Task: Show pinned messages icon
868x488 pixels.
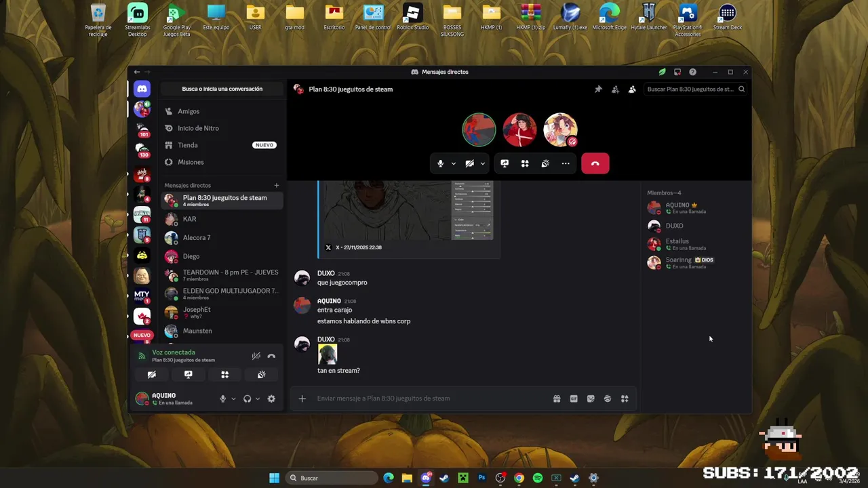Action: (598, 89)
